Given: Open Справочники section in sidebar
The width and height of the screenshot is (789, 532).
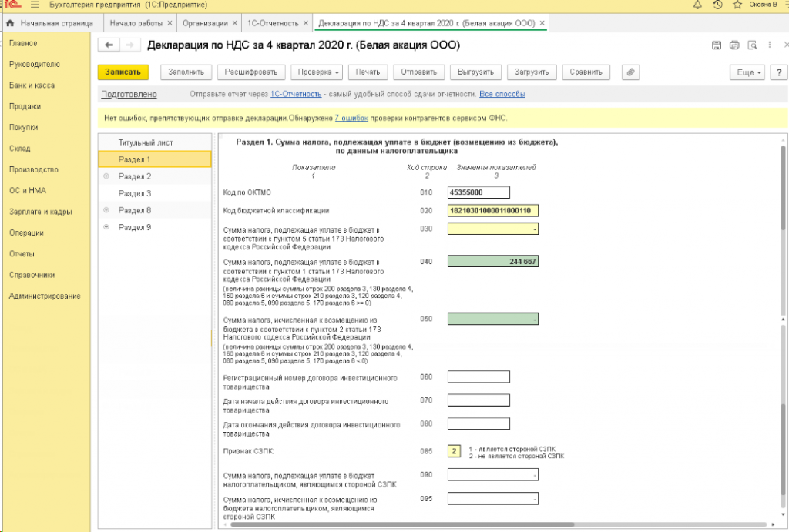Looking at the screenshot, I should (32, 275).
